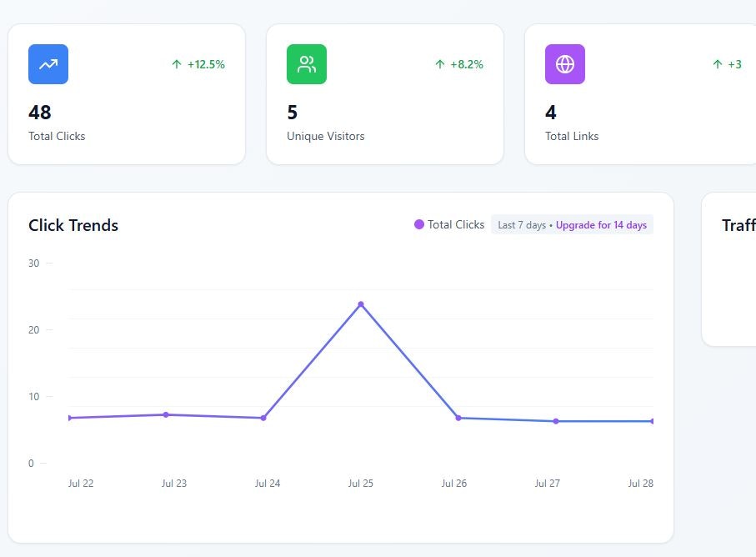Screen dimensions: 756x557
Task: Click the Jul 27 x-axis label
Action: [548, 484]
